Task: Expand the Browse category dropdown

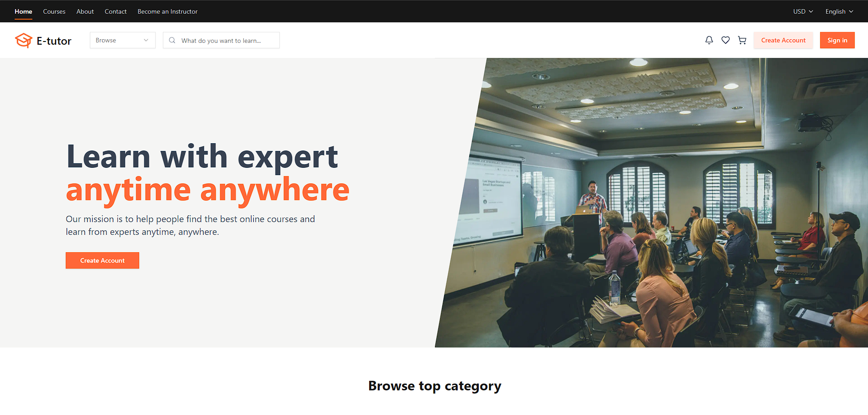Action: 122,41
